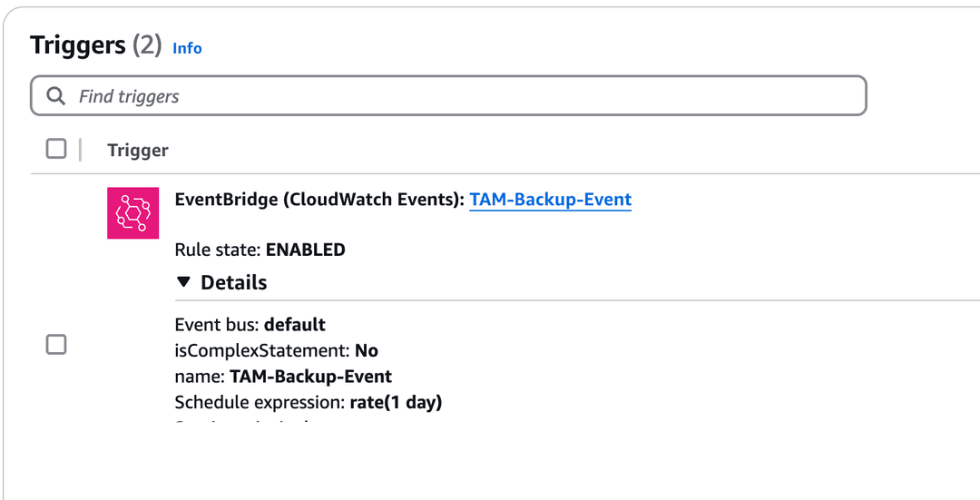
Task: Open the TAM-Backup-Event rule link
Action: pos(550,200)
